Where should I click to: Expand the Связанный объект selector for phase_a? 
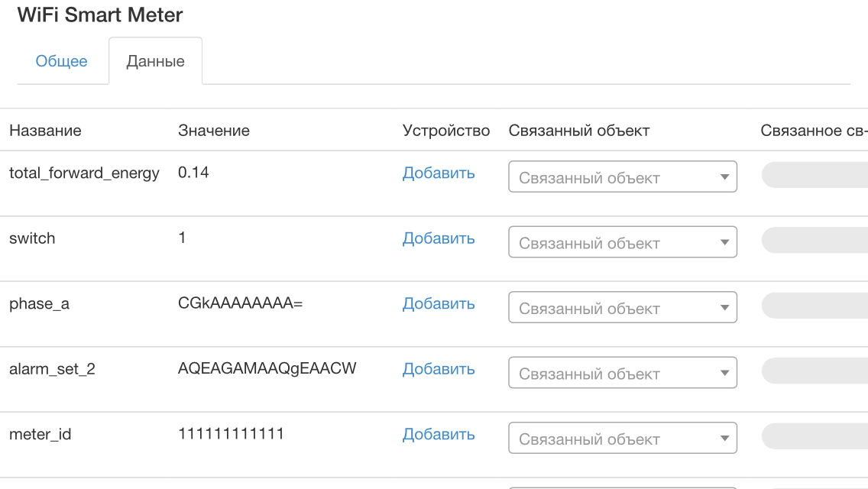coord(622,306)
